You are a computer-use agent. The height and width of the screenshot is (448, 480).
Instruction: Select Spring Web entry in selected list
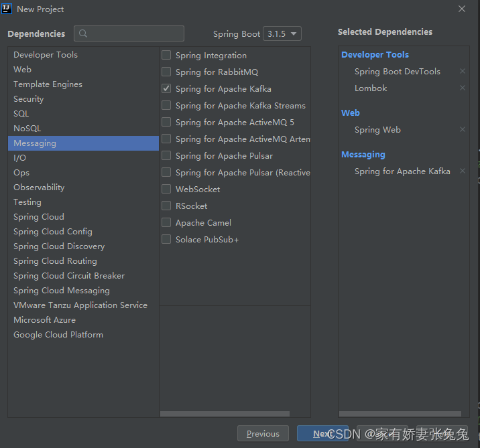377,130
